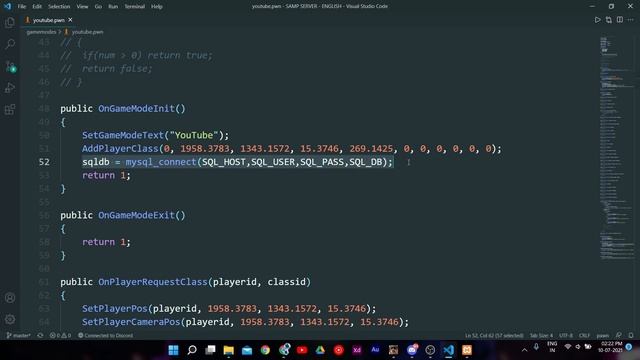Open the Run menu

pyautogui.click(x=113, y=6)
